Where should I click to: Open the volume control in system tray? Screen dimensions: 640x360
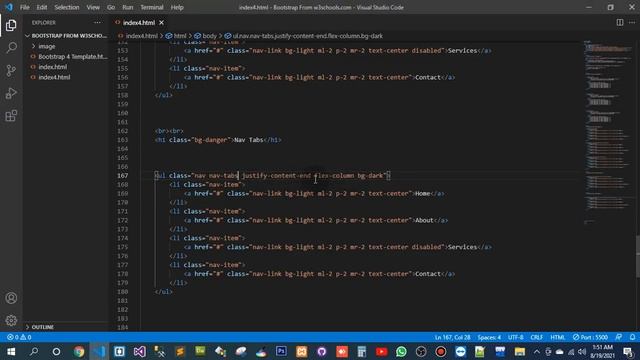582,351
